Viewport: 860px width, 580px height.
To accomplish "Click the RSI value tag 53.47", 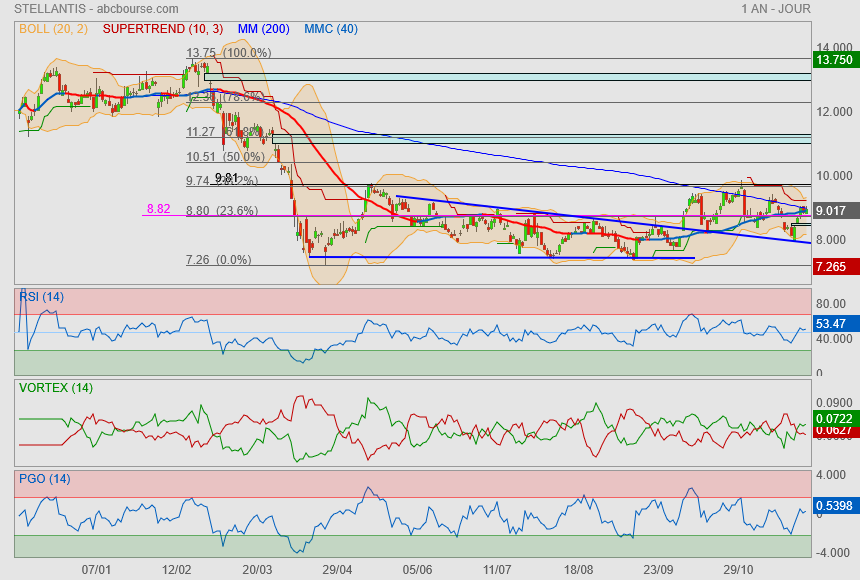I will 832,324.
